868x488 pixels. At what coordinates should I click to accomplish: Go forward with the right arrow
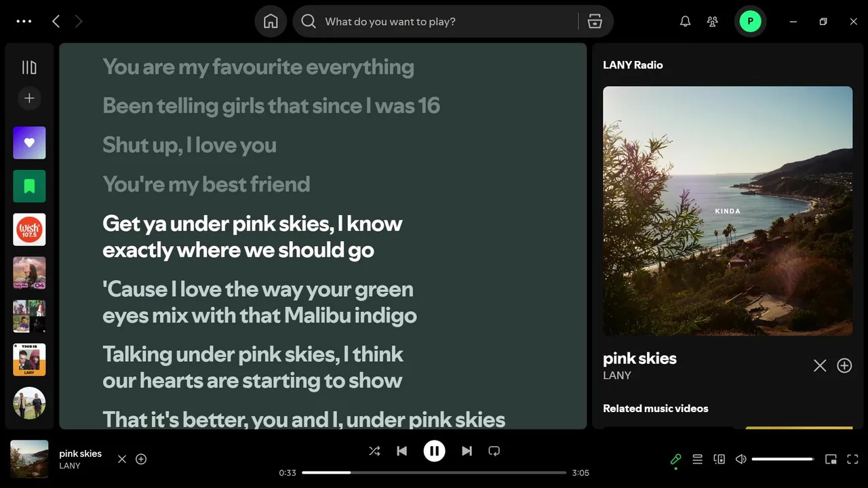pyautogui.click(x=79, y=22)
